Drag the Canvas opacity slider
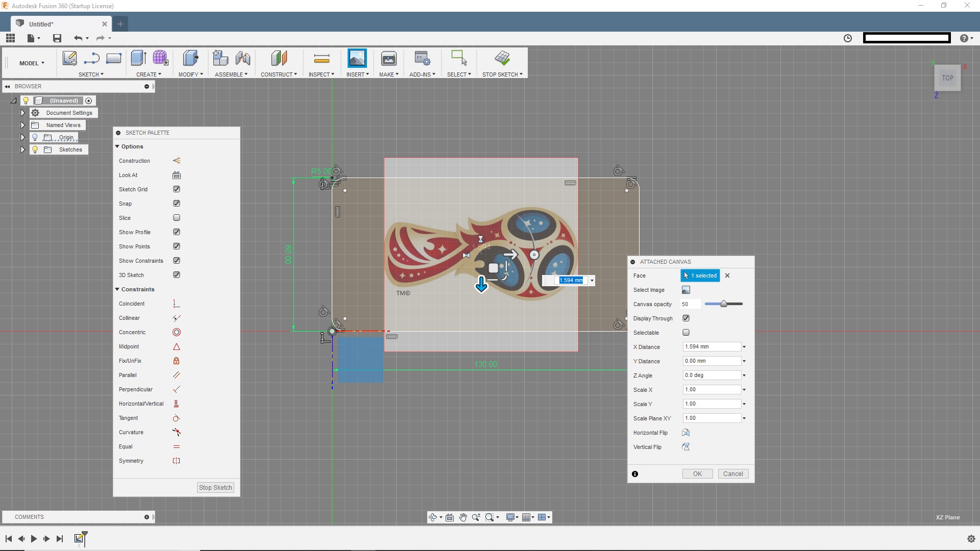The height and width of the screenshot is (551, 980). tap(723, 304)
